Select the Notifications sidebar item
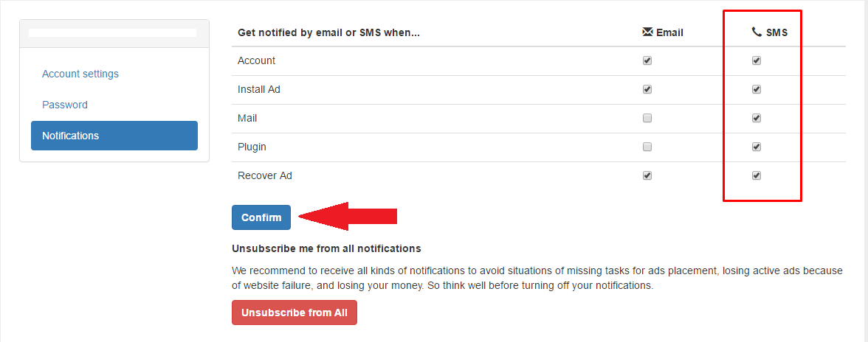The image size is (868, 342). [x=114, y=136]
